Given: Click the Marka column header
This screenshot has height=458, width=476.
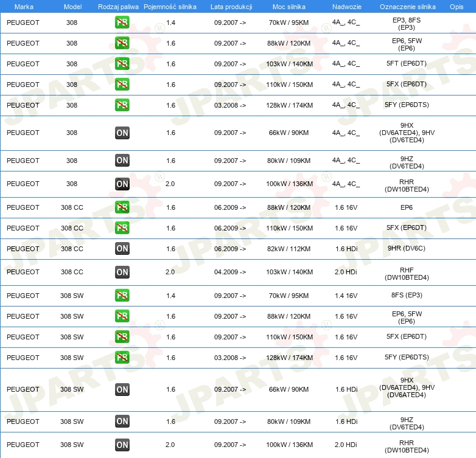Looking at the screenshot, I should [x=24, y=7].
